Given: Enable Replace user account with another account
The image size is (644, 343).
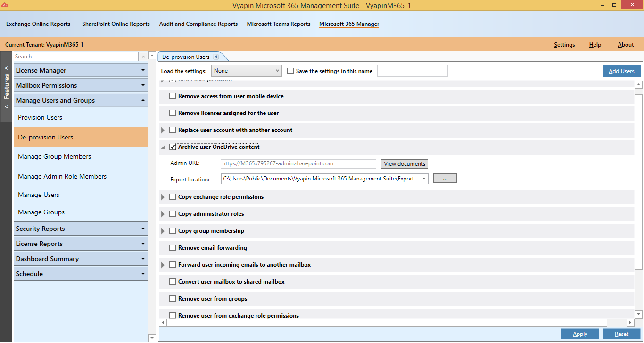Looking at the screenshot, I should coord(173,130).
